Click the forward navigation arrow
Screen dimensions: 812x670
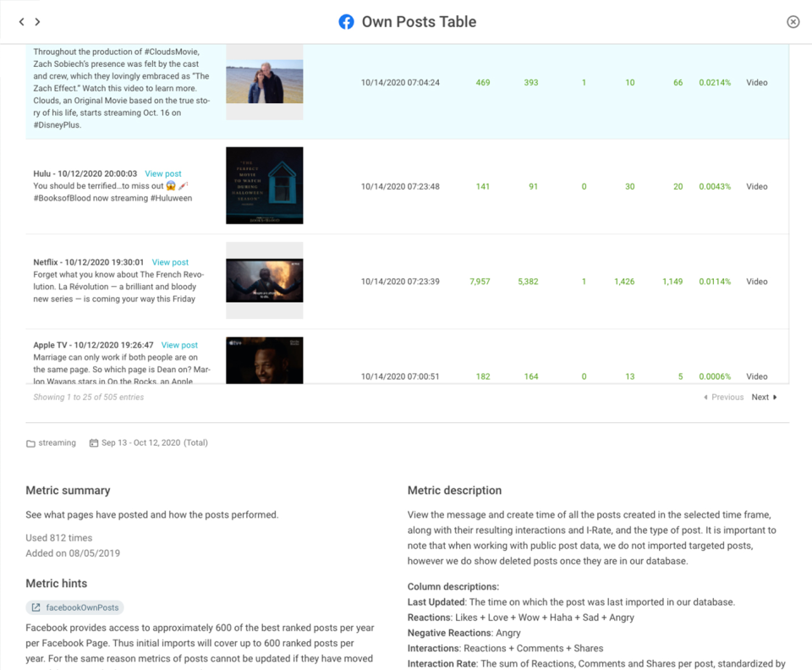tap(38, 21)
